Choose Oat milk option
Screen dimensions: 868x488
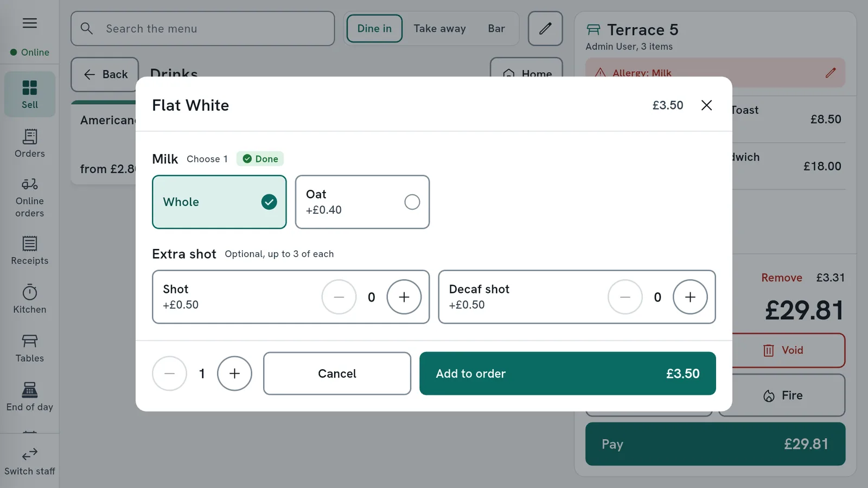tap(362, 202)
